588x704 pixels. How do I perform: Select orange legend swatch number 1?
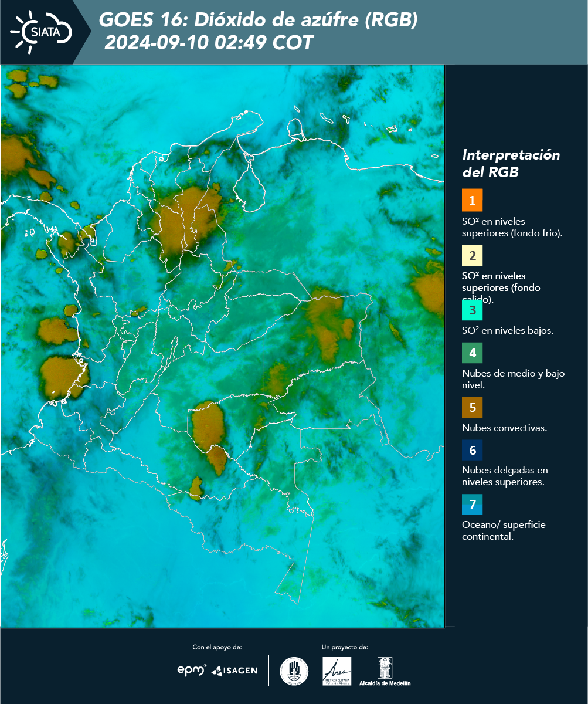[x=472, y=200]
